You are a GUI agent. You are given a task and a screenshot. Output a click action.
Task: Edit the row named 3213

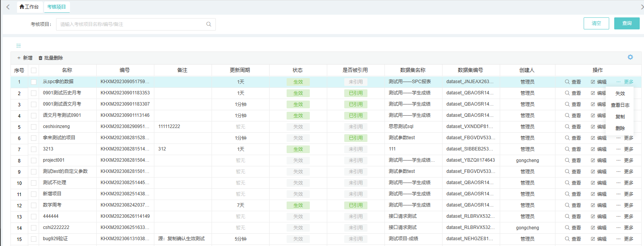click(x=598, y=149)
